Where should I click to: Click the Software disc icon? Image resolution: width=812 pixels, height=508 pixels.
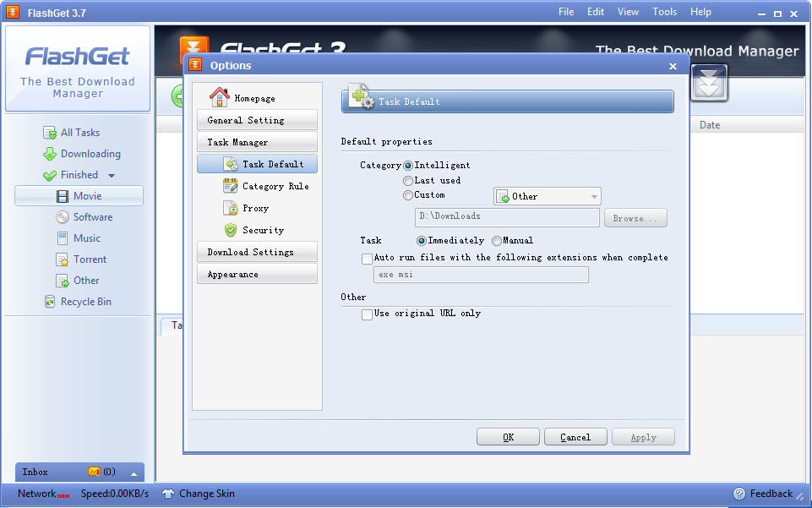coord(63,217)
